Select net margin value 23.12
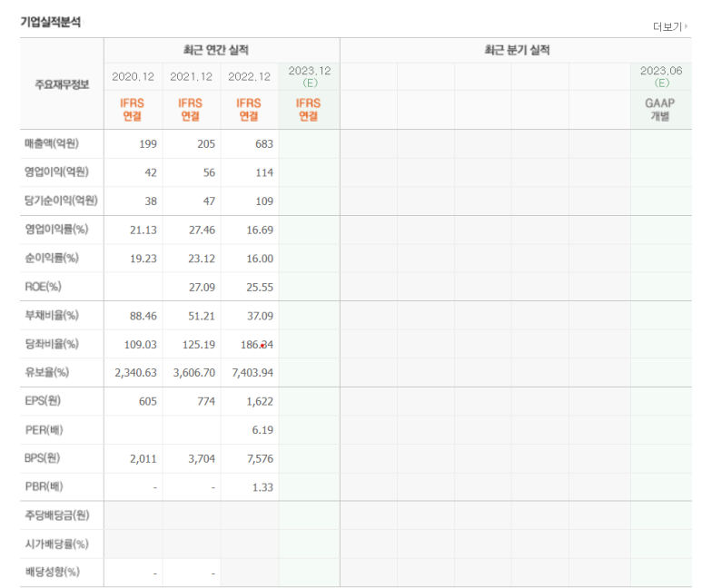The image size is (702, 588). (x=202, y=259)
